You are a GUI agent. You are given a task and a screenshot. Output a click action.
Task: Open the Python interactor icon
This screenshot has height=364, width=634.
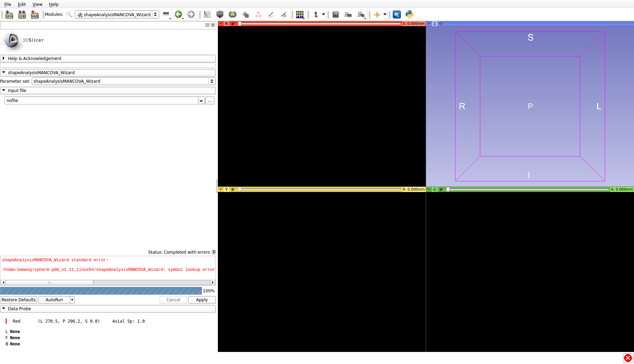click(409, 14)
